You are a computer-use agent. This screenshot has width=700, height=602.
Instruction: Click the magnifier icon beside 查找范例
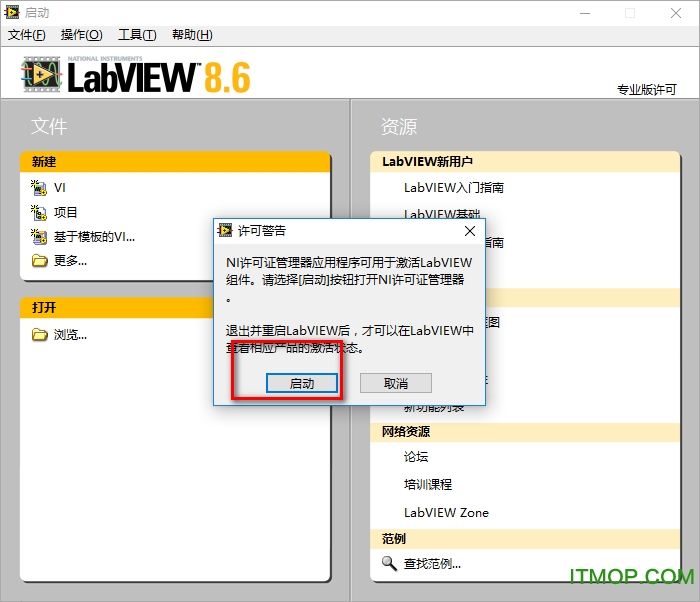pos(389,564)
